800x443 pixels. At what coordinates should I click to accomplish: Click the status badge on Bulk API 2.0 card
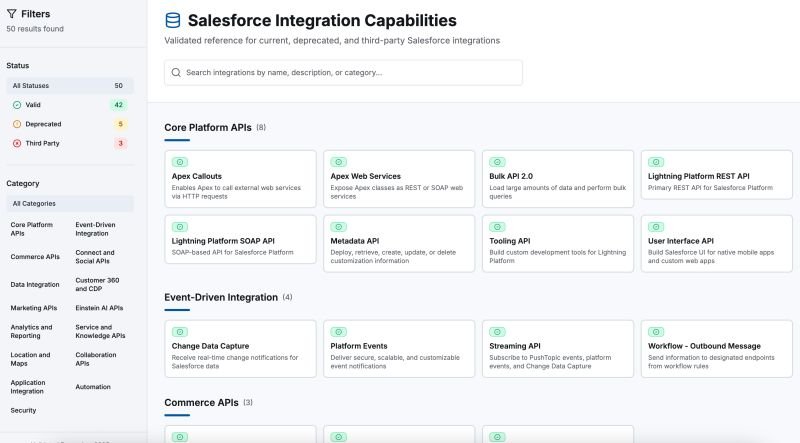(x=497, y=162)
